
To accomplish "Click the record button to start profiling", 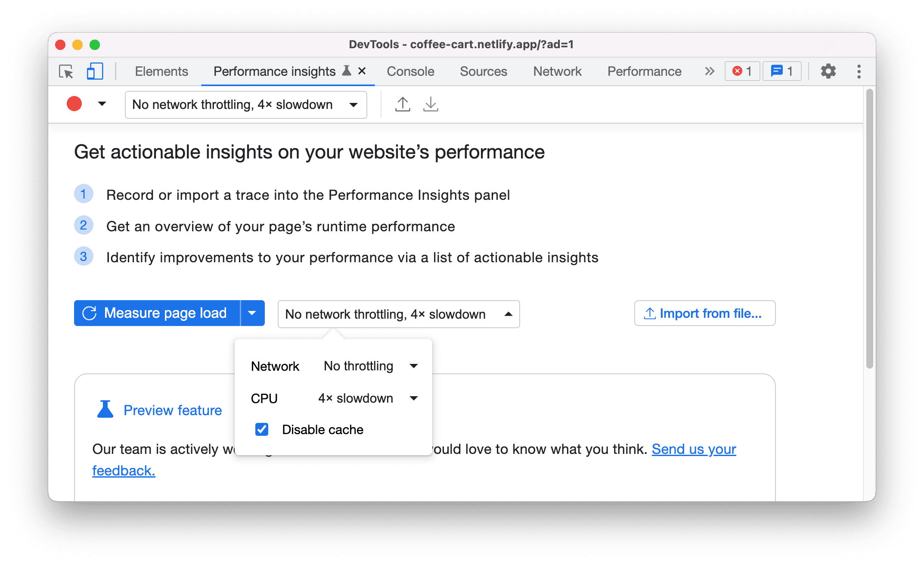I will [x=74, y=104].
